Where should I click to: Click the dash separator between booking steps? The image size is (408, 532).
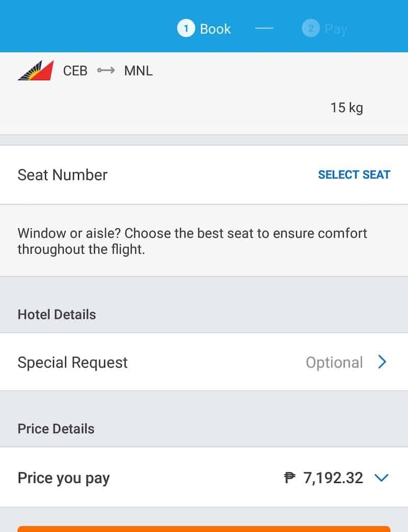pos(264,29)
